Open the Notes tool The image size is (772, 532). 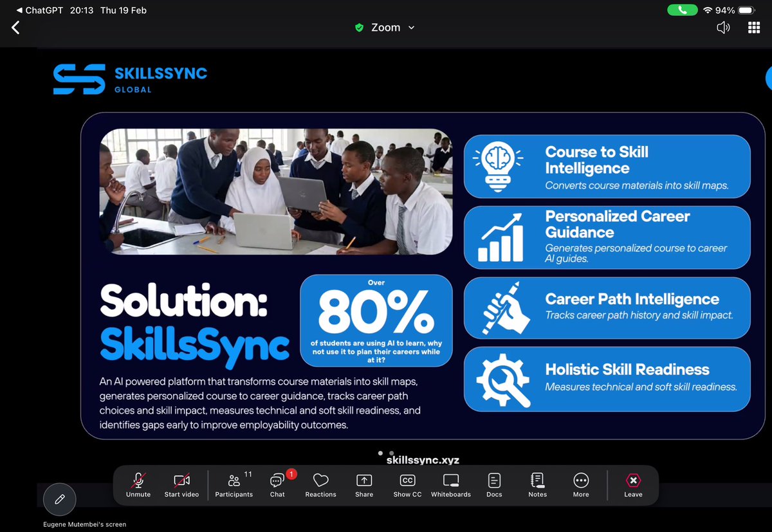click(x=537, y=485)
